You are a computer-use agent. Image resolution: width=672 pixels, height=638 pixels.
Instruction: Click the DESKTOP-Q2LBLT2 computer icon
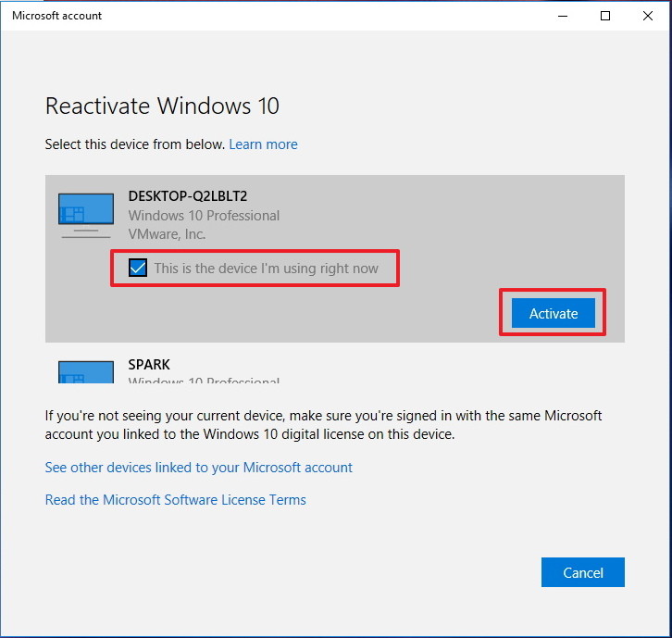coord(86,215)
